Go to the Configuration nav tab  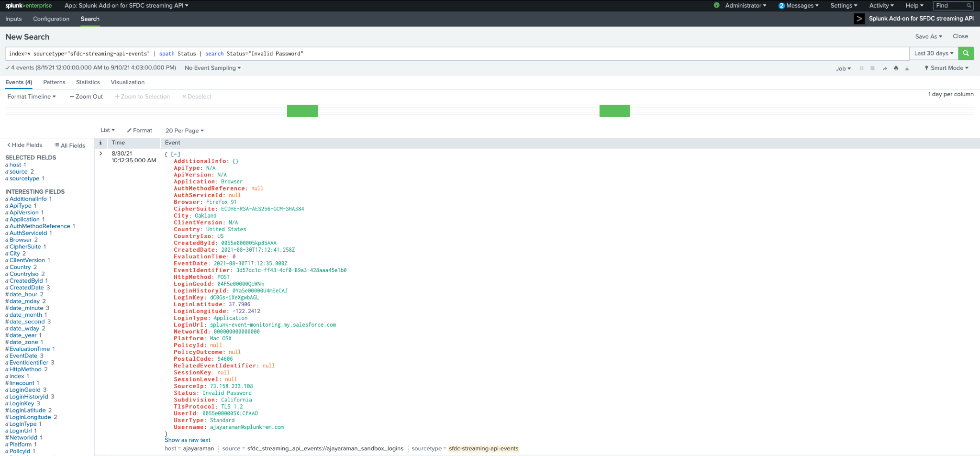(x=51, y=19)
